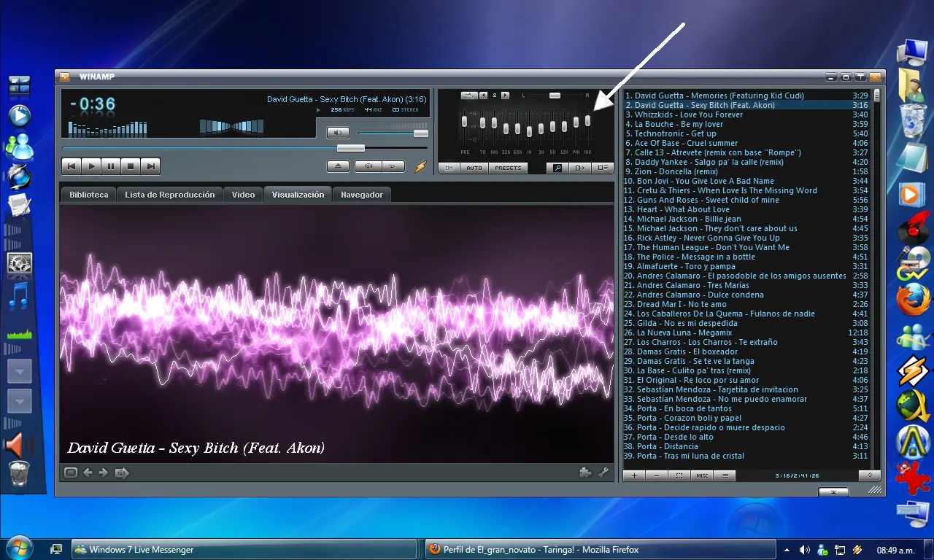Click the system tray volume speaker icon

click(x=804, y=550)
